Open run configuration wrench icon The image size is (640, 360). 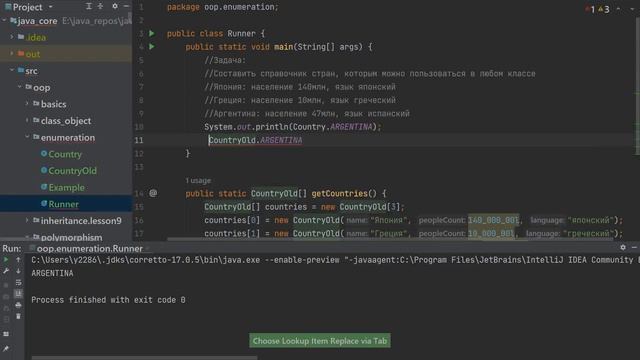(6, 271)
